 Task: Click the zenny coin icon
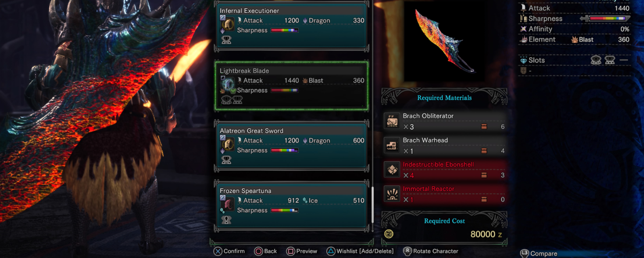coord(389,234)
